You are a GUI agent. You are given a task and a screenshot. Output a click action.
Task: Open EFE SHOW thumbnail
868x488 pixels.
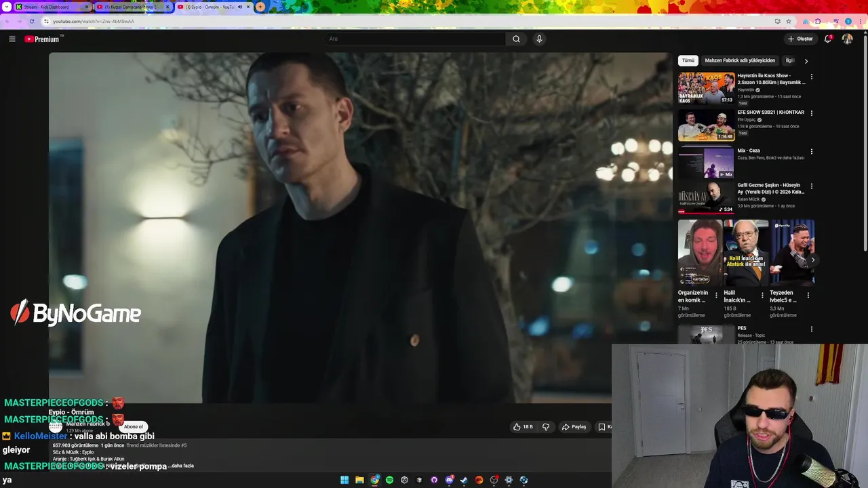click(706, 125)
